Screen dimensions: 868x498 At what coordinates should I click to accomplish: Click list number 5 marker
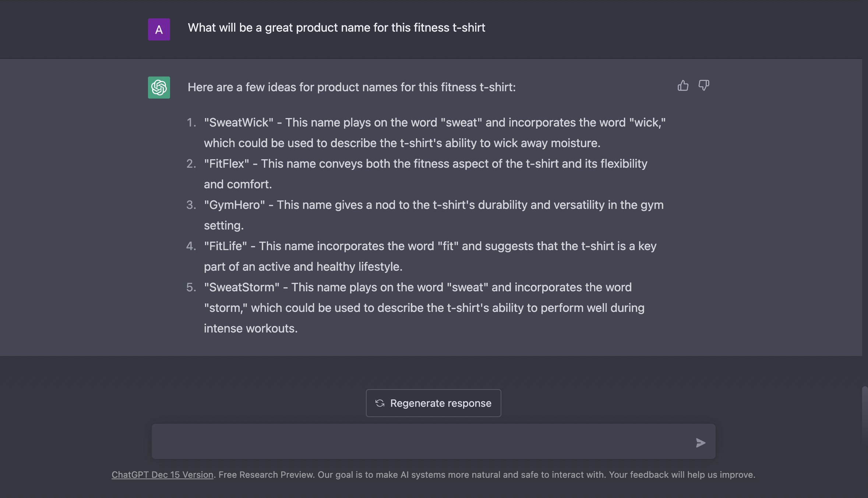pyautogui.click(x=191, y=287)
